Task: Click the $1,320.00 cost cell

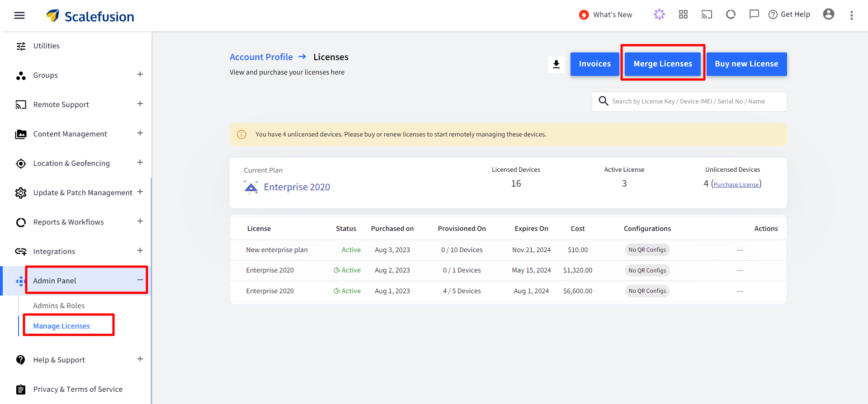Action: click(578, 270)
